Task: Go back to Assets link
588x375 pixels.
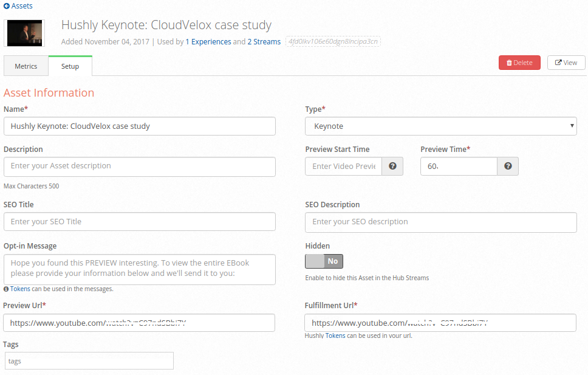Action: pyautogui.click(x=22, y=6)
